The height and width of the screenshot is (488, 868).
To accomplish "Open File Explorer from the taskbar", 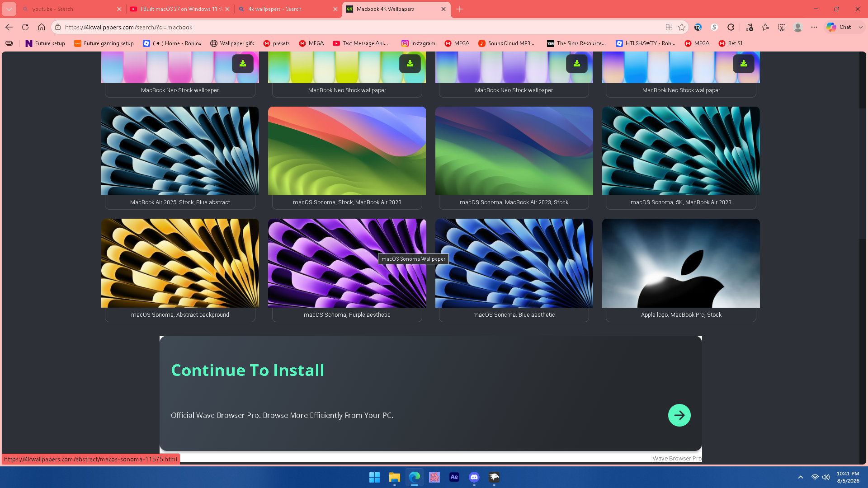I will 395,477.
